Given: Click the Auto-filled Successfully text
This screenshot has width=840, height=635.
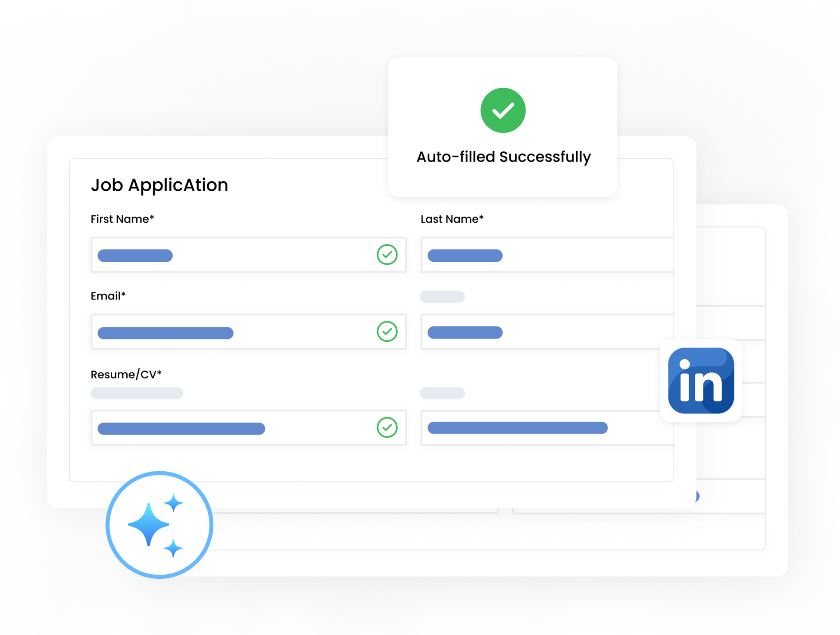Looking at the screenshot, I should (x=504, y=157).
